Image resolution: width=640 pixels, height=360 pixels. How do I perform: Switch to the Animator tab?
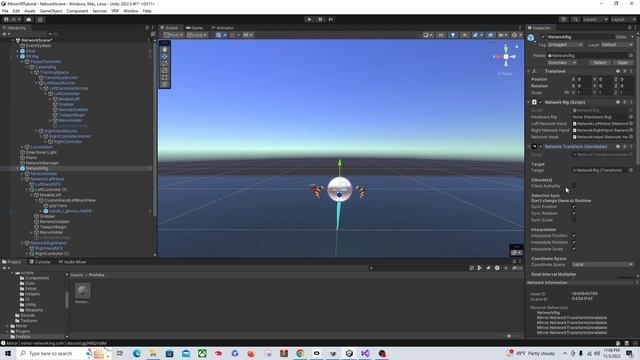point(222,28)
